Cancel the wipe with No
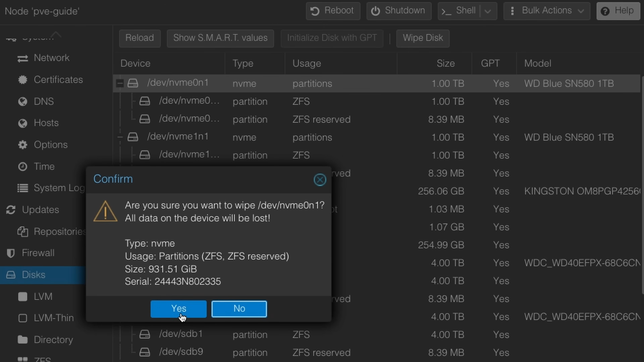Screen dimensions: 644x362 (x=239, y=309)
